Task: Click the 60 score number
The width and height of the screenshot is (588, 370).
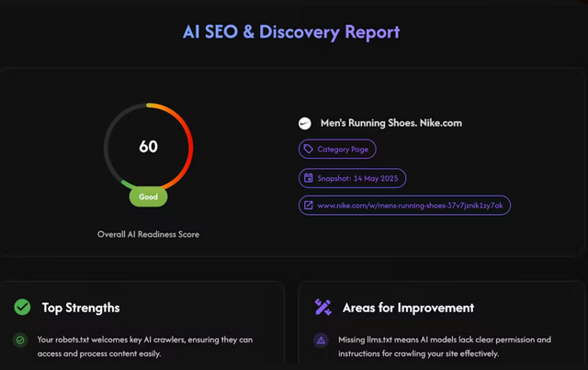Action: click(x=149, y=147)
